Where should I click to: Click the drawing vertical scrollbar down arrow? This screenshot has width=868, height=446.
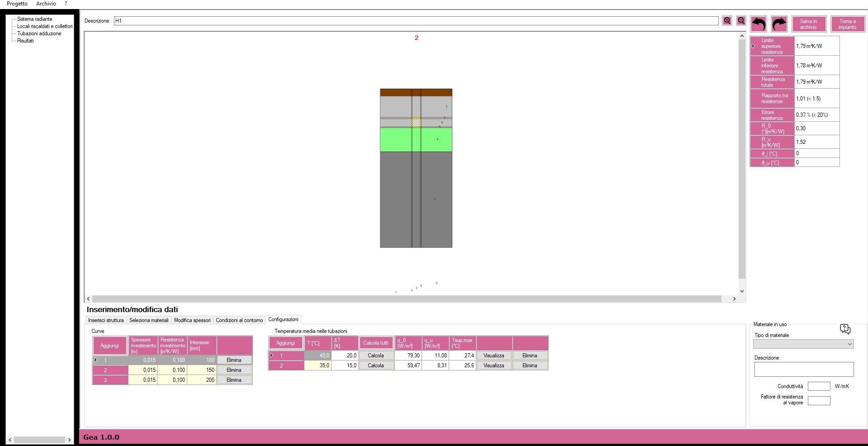pos(742,291)
